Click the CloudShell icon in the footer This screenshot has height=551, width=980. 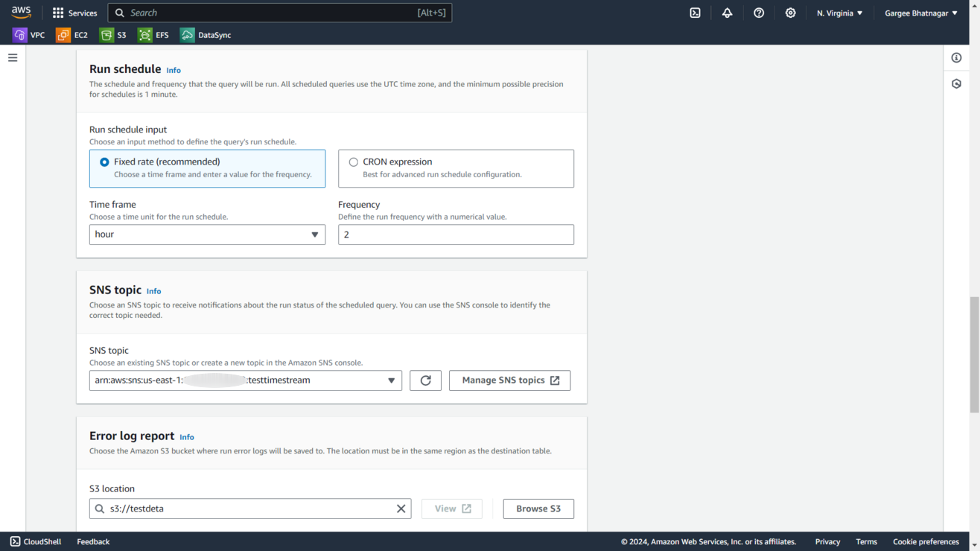click(x=15, y=541)
